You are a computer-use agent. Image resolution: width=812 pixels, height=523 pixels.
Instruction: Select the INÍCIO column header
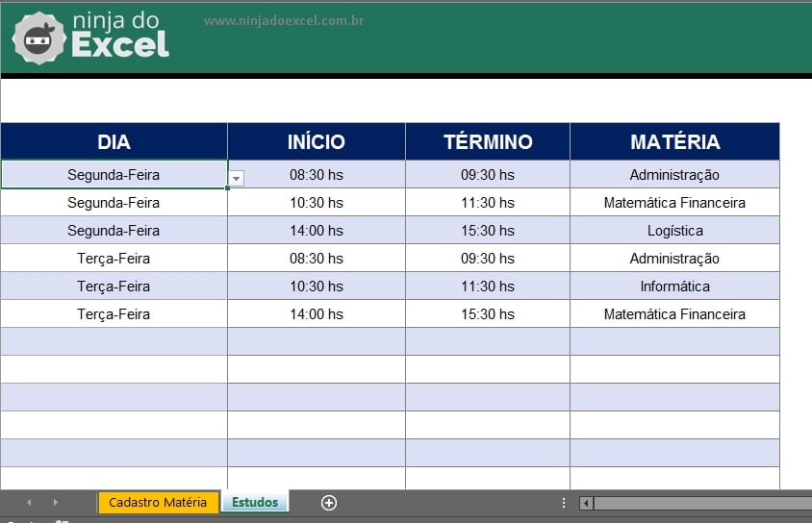click(317, 141)
